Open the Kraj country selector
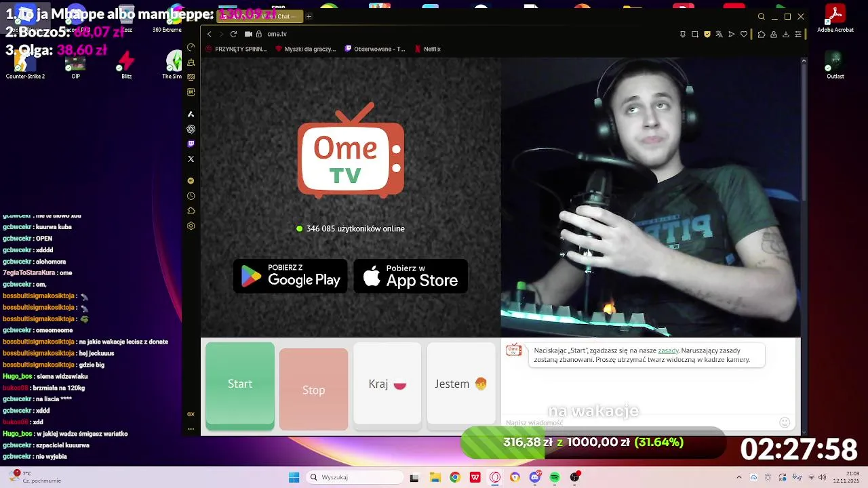The image size is (868, 488). (x=387, y=384)
